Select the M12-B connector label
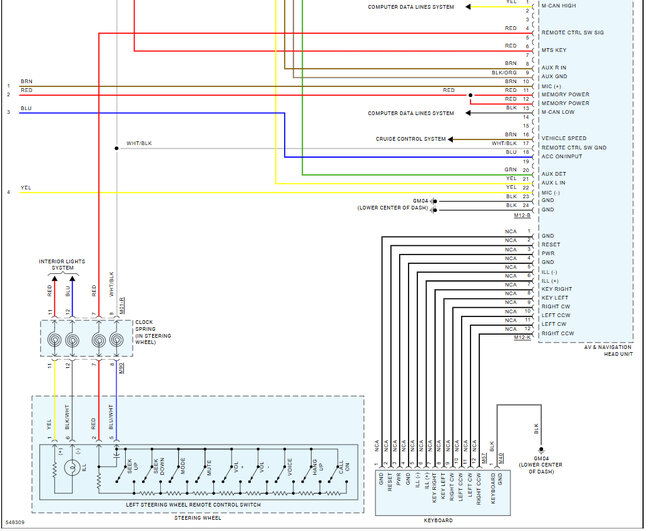Screen dimensions: 650x531 522,216
